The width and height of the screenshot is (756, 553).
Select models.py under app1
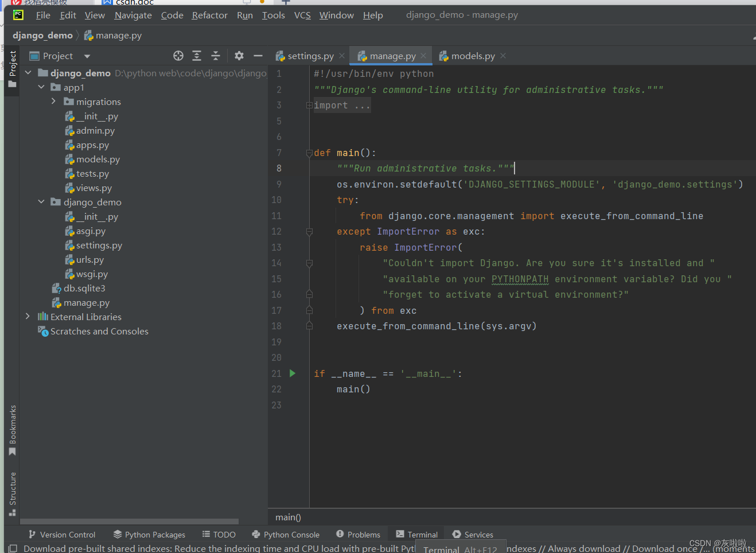(x=92, y=159)
